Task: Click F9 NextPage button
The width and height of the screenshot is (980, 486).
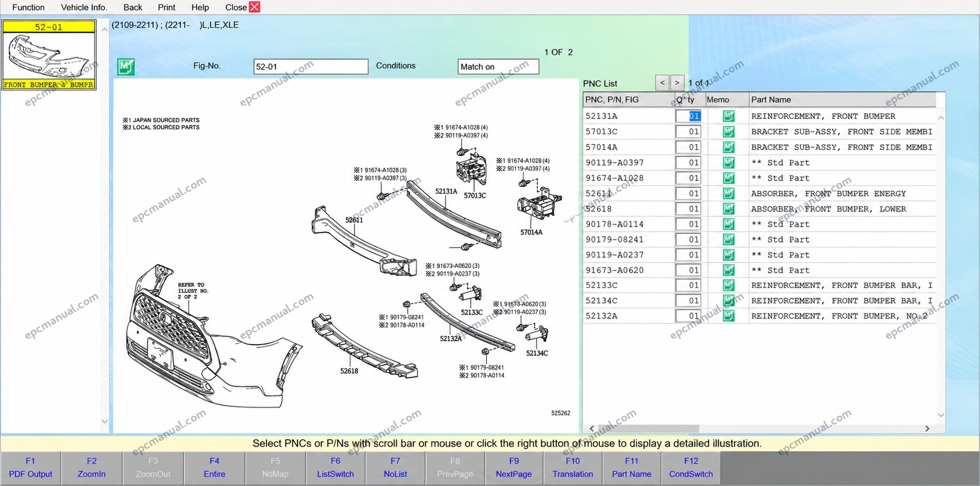Action: 514,468
